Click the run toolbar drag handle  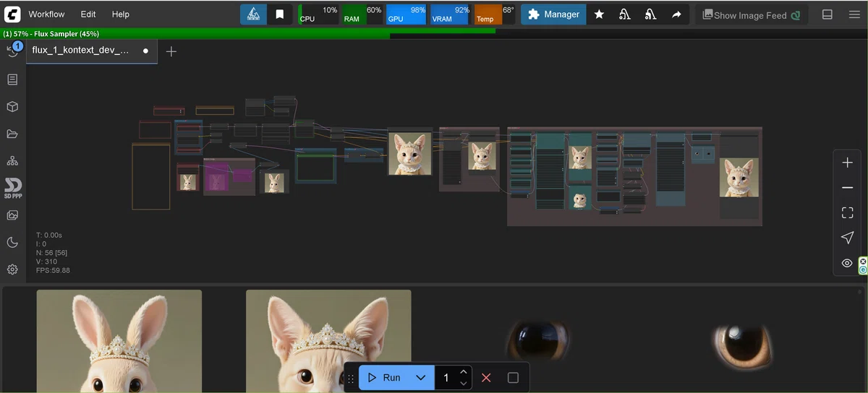click(x=351, y=378)
